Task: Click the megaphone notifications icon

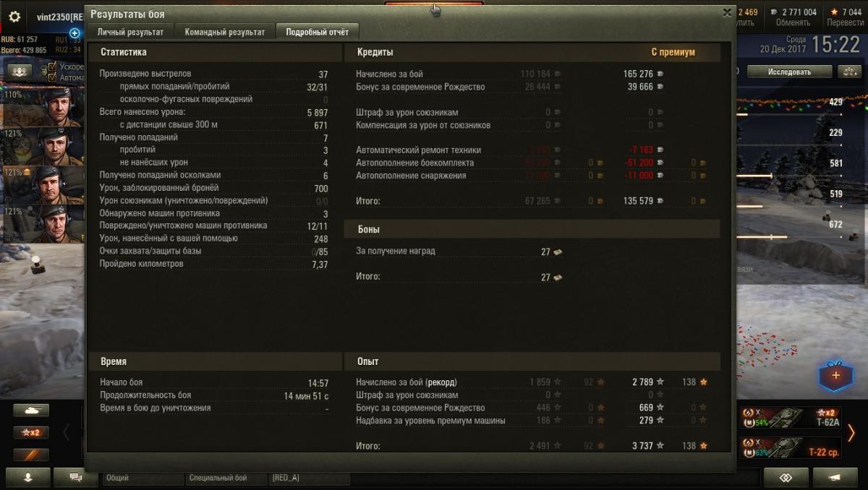Action: click(x=835, y=478)
